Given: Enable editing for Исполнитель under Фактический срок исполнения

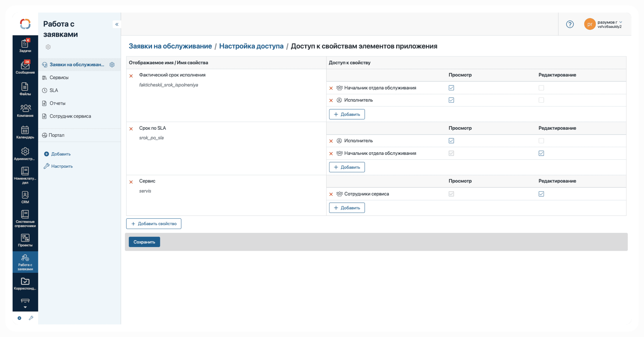Looking at the screenshot, I should coord(541,100).
